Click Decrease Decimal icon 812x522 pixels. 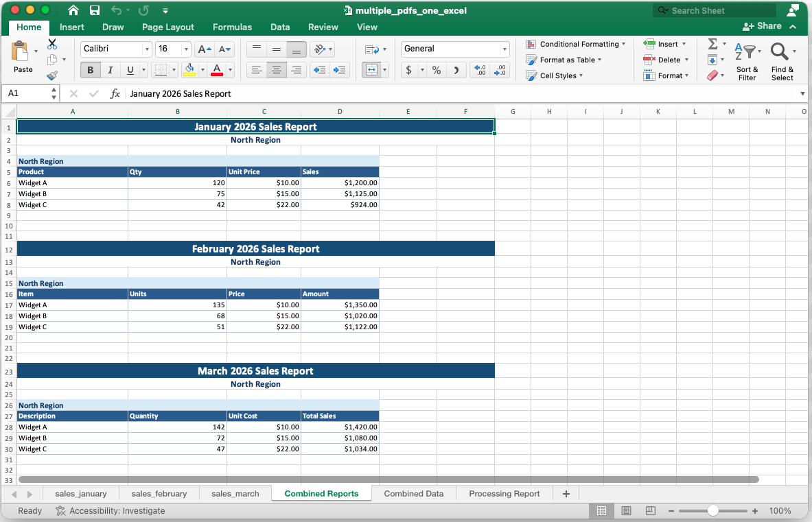500,70
